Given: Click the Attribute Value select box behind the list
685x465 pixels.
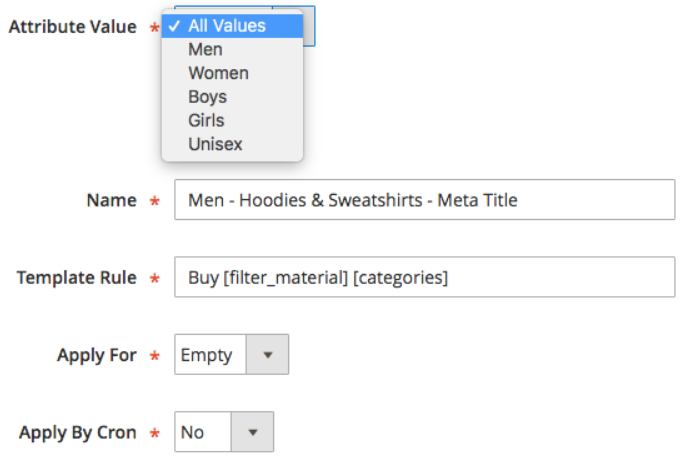Looking at the screenshot, I should coord(309,26).
